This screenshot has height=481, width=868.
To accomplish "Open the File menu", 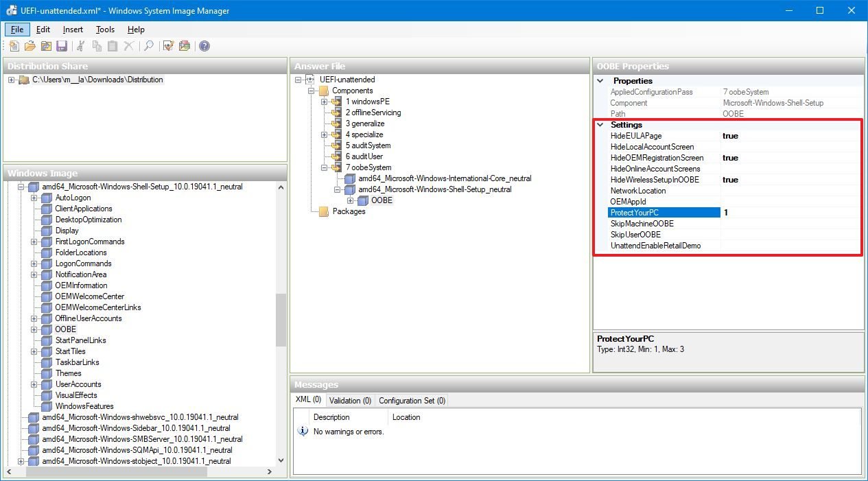I will tap(17, 30).
